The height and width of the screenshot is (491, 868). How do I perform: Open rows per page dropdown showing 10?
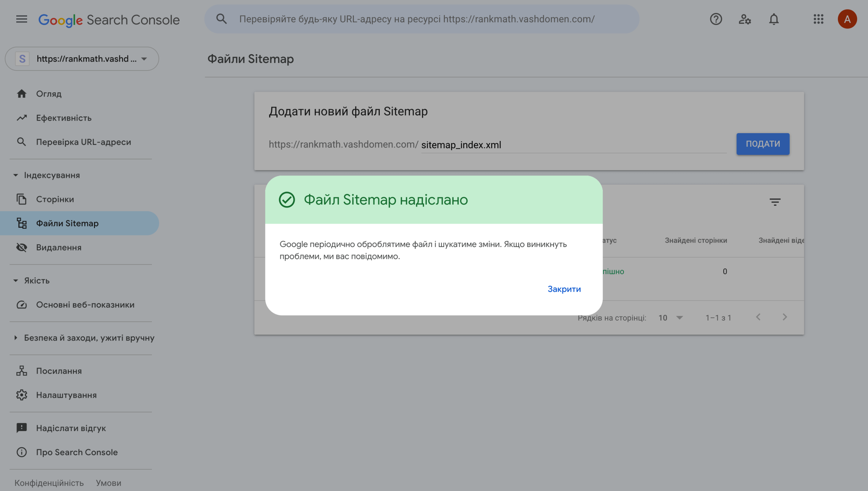(x=671, y=318)
